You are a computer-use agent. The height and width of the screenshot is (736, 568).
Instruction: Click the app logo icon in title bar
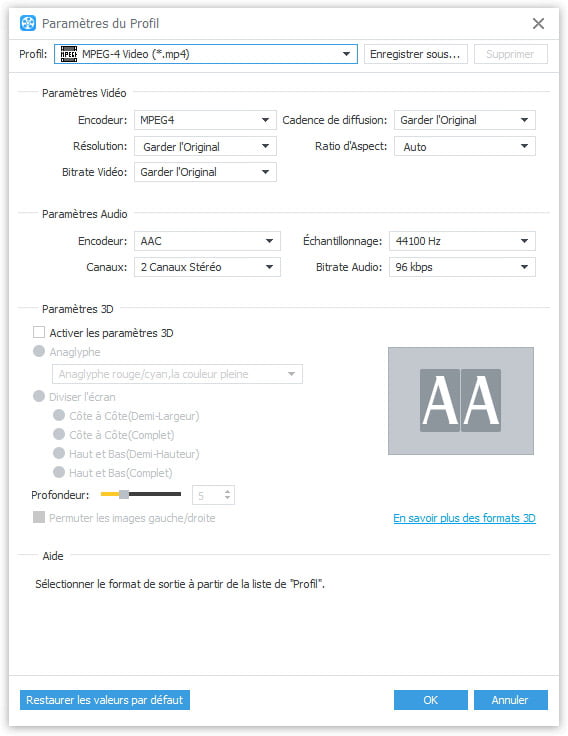coord(28,23)
